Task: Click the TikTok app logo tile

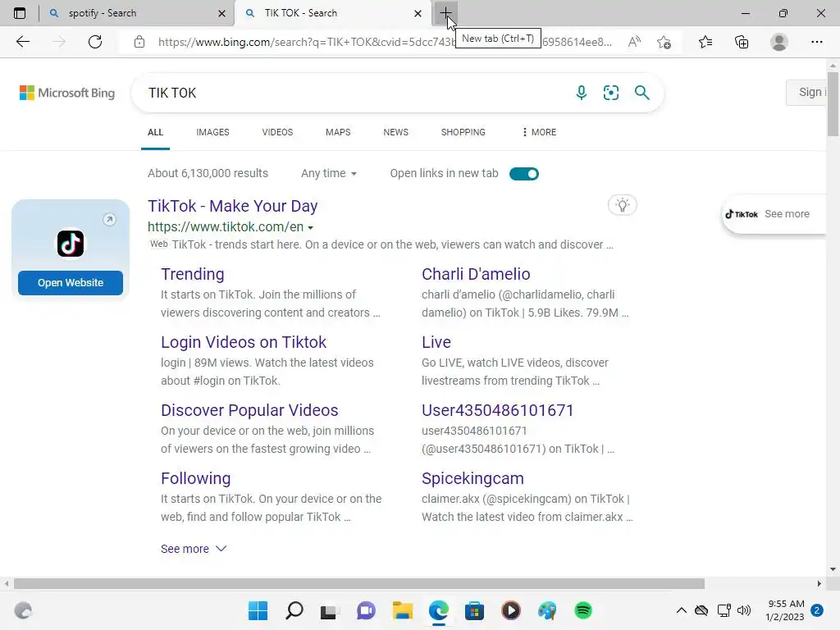Action: [x=71, y=244]
